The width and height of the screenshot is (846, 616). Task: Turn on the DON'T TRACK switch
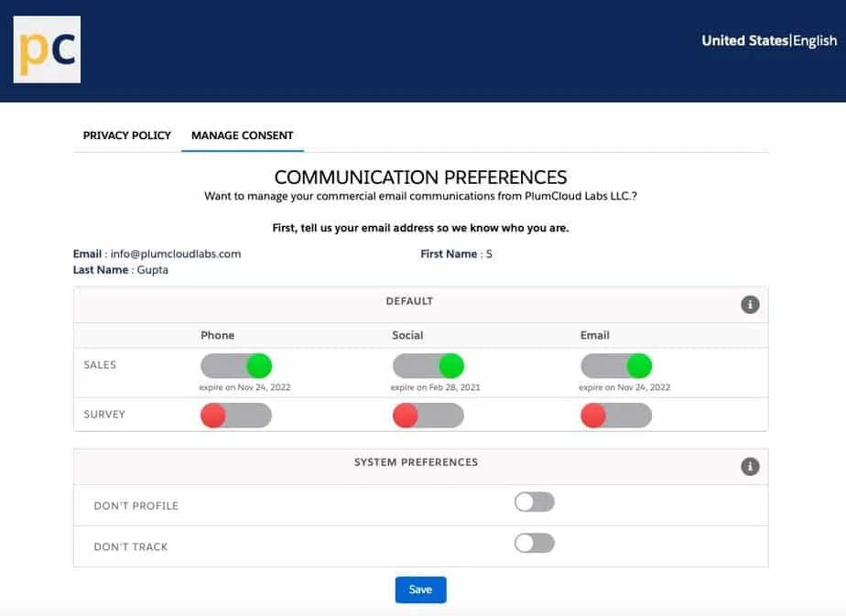click(x=534, y=543)
